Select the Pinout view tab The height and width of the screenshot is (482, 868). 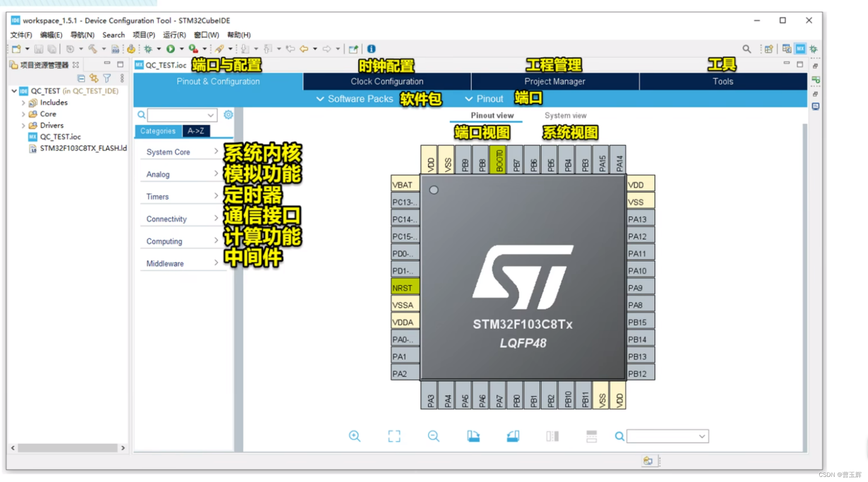tap(492, 115)
